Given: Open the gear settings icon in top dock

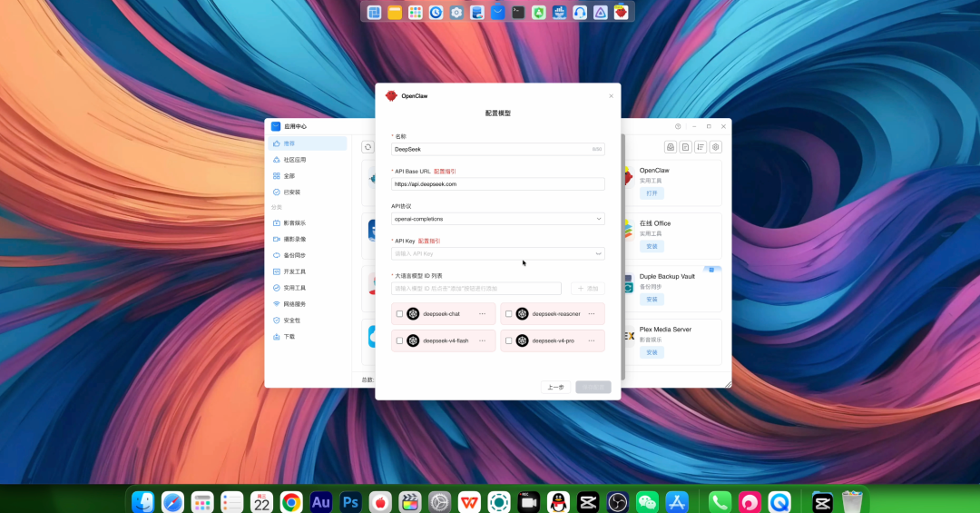Looking at the screenshot, I should click(456, 12).
